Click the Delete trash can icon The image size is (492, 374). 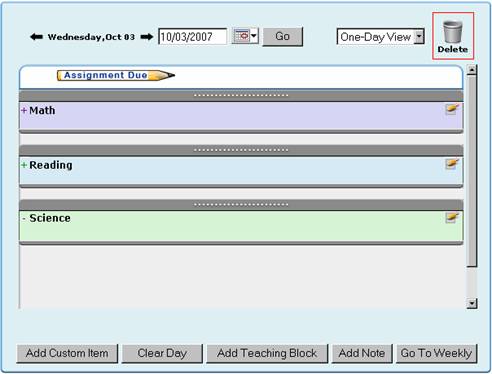click(453, 36)
